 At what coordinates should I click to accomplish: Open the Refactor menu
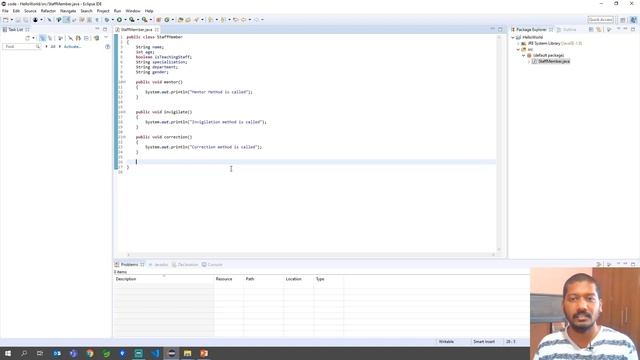pyautogui.click(x=48, y=11)
